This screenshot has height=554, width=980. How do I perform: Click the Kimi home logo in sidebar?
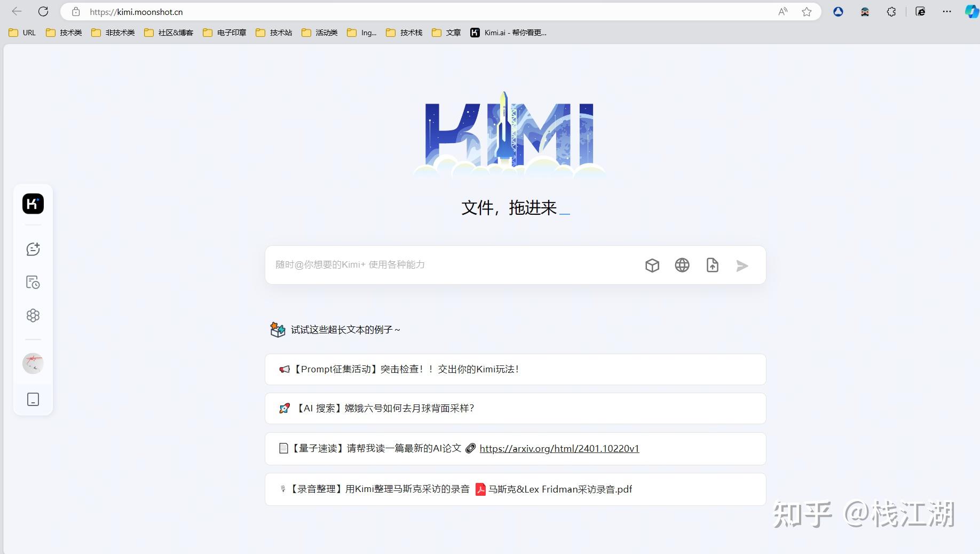[33, 204]
